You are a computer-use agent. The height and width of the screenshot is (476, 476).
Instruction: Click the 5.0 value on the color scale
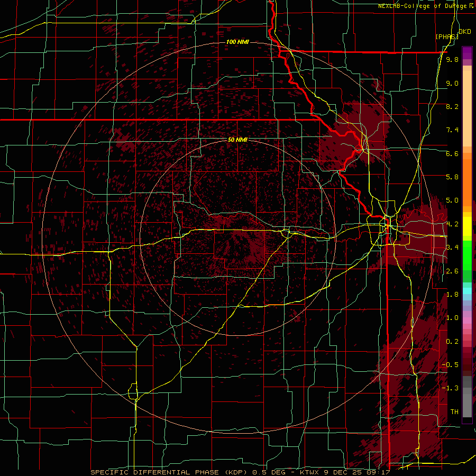click(x=452, y=200)
